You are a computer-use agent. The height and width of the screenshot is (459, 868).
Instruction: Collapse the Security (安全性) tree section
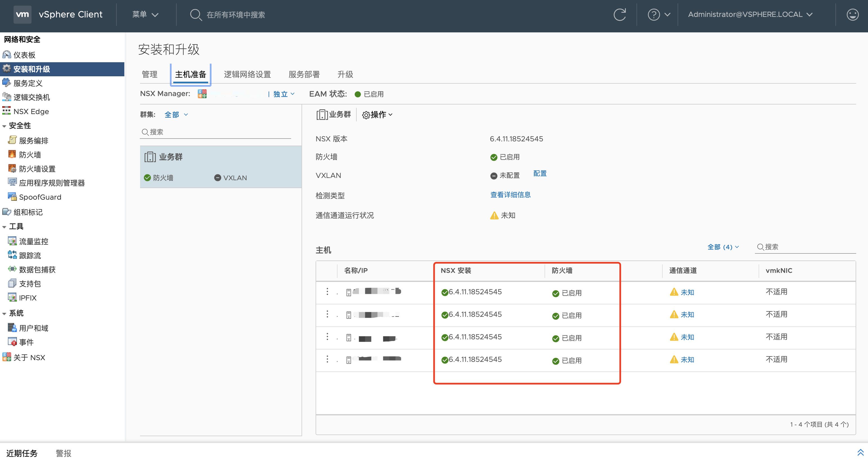(x=5, y=126)
